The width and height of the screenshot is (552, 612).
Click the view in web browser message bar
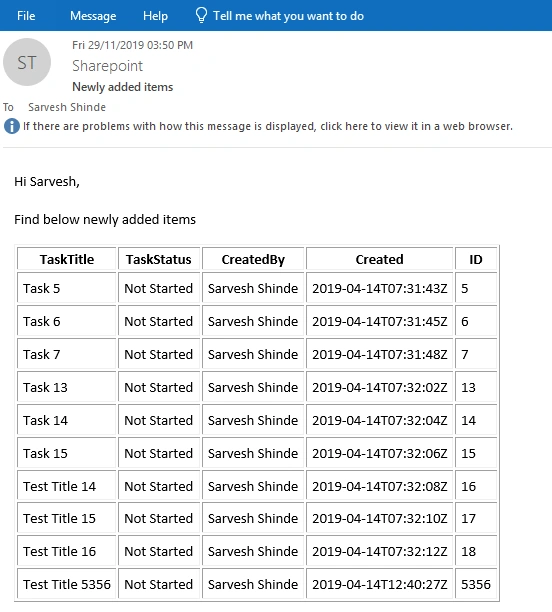click(x=268, y=126)
